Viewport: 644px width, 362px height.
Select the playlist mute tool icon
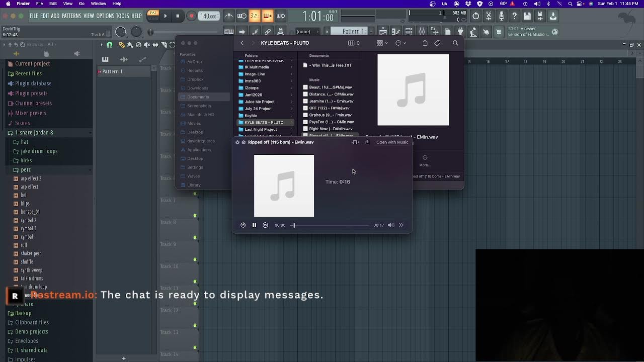pyautogui.click(x=147, y=45)
